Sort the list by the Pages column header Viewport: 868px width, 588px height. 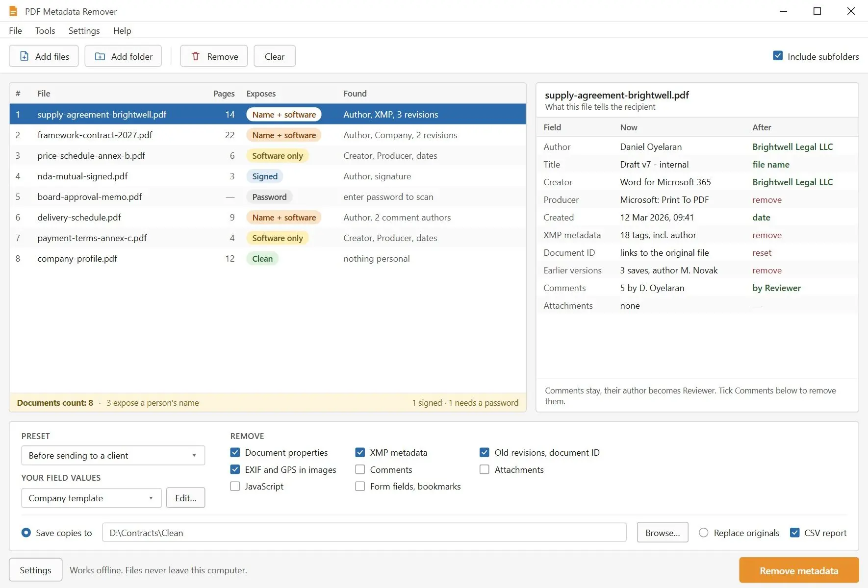click(224, 94)
